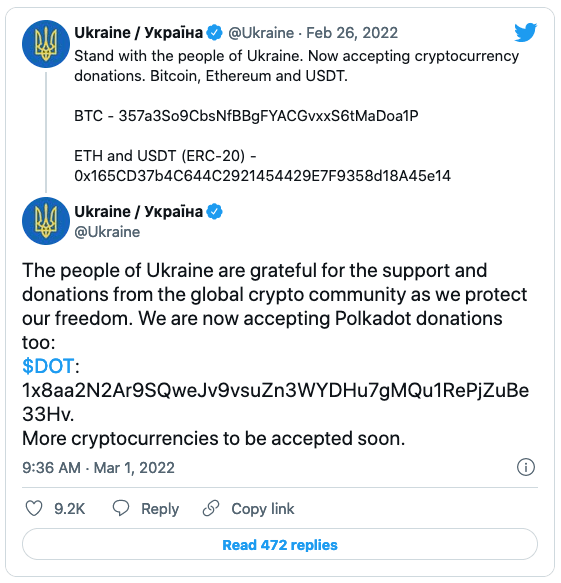Click the Feb 26, 2022 date link

(352, 33)
